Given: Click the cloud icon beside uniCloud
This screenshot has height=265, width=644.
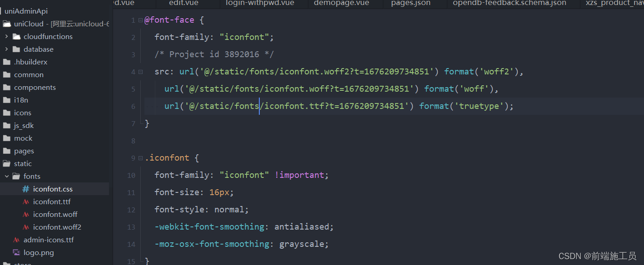Looking at the screenshot, I should 7,24.
